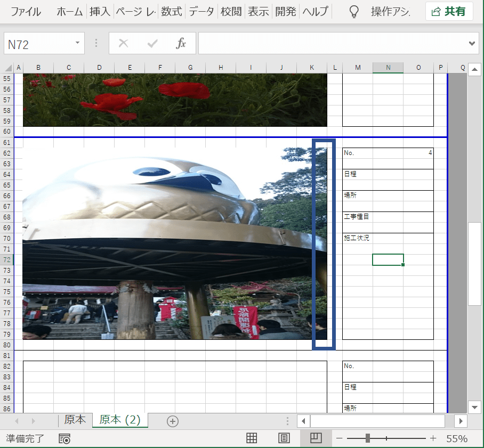484x448 pixels.
Task: Open the 挿入 ribbon tab
Action: pos(100,12)
